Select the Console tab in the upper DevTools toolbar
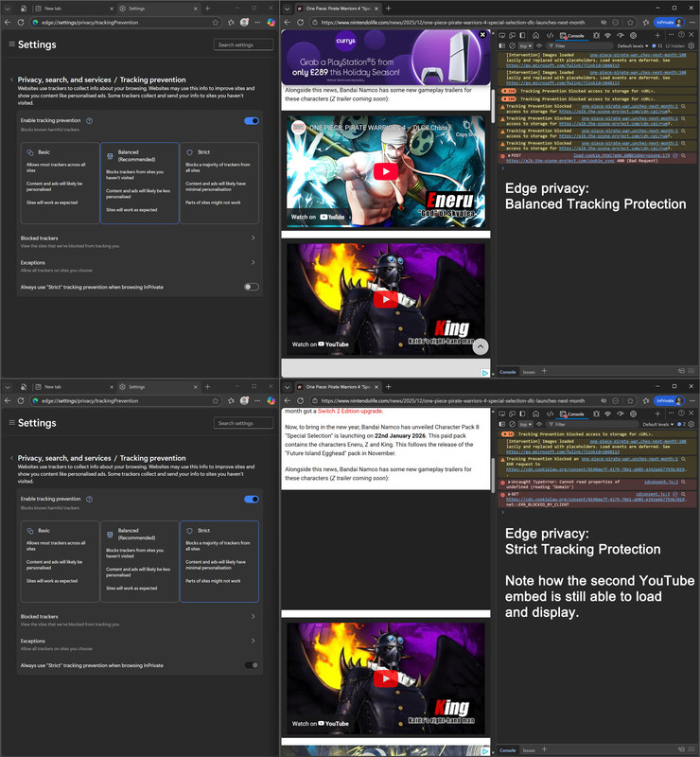This screenshot has width=700, height=757. 572,35
